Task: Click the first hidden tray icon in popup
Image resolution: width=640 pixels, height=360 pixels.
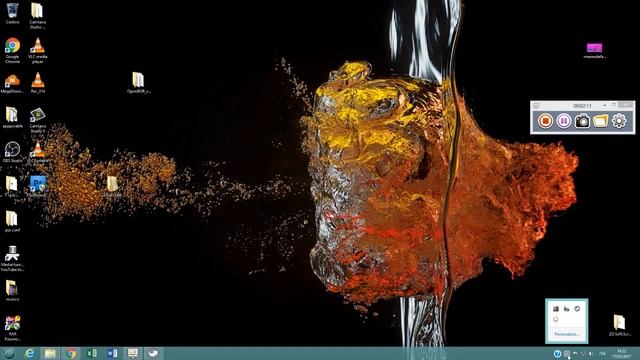Action: coord(556,309)
